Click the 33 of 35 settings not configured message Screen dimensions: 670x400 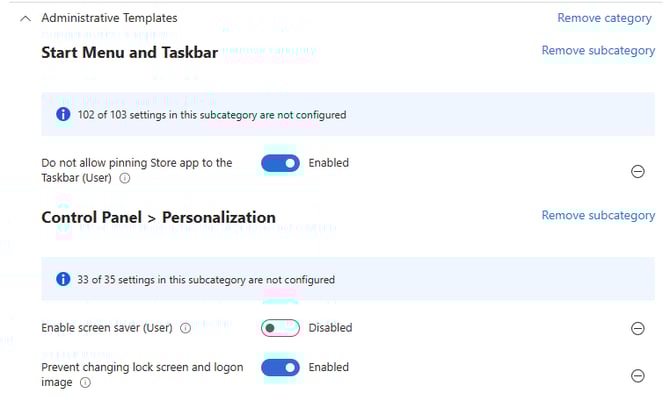pyautogui.click(x=205, y=280)
